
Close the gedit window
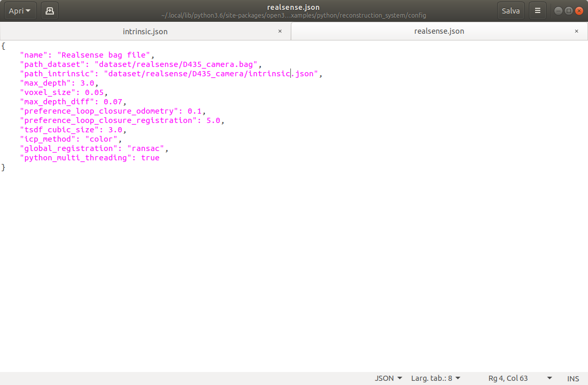(579, 11)
